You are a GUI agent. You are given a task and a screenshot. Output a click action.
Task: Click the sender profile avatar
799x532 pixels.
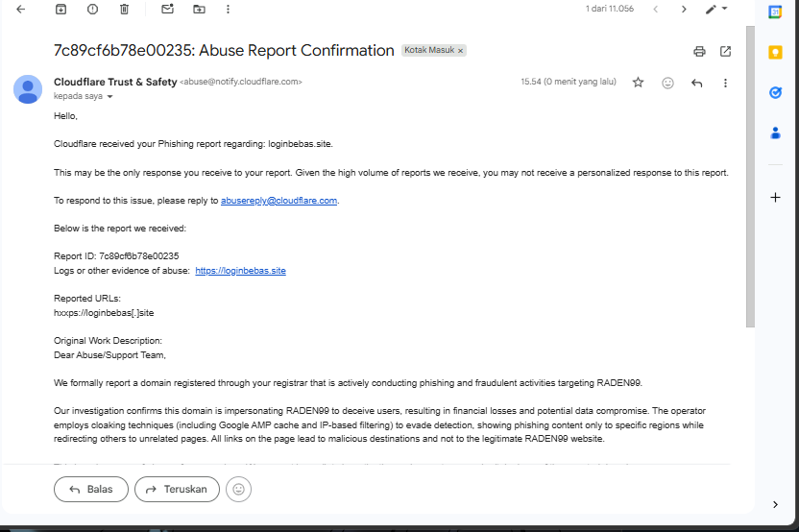pos(28,89)
